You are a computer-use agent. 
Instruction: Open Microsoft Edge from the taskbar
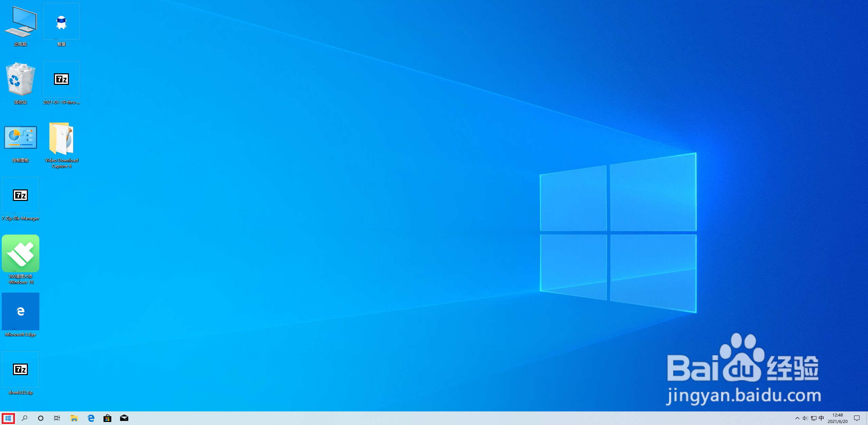click(91, 418)
